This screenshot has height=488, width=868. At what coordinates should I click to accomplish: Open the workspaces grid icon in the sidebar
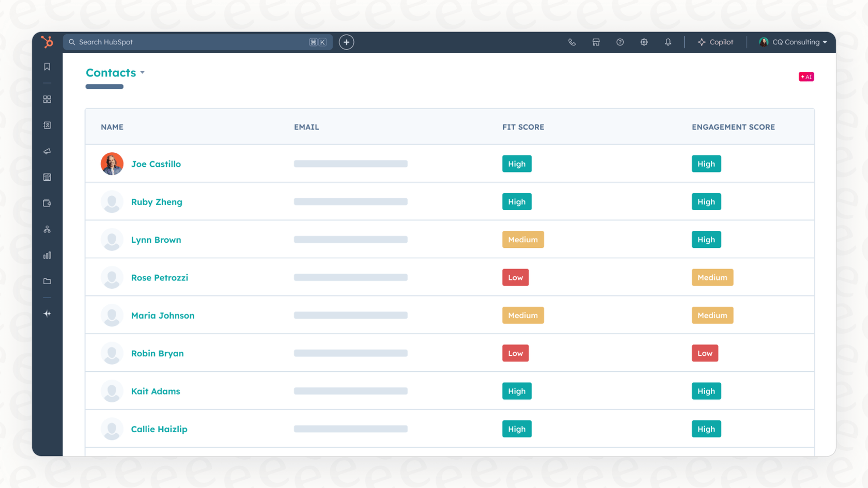tap(47, 99)
